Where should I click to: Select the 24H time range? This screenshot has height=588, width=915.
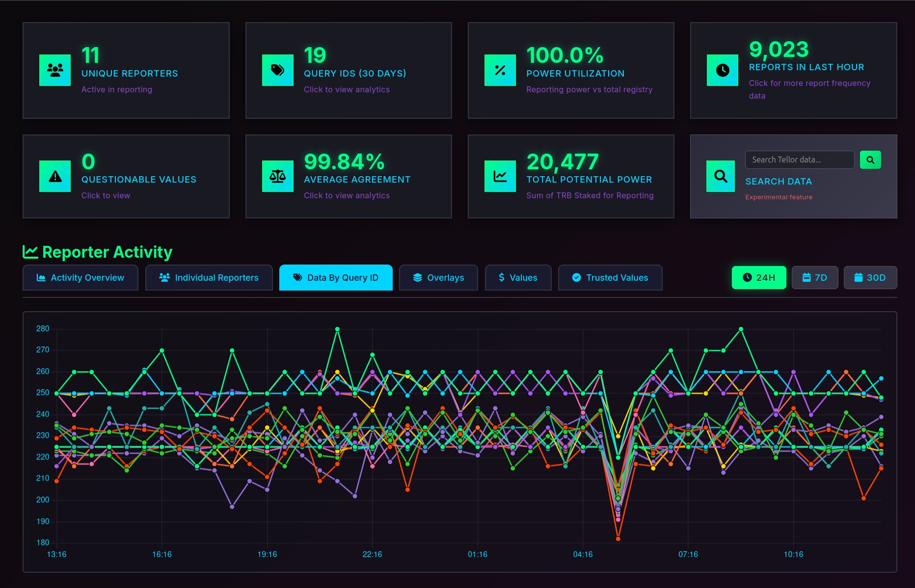pos(759,278)
